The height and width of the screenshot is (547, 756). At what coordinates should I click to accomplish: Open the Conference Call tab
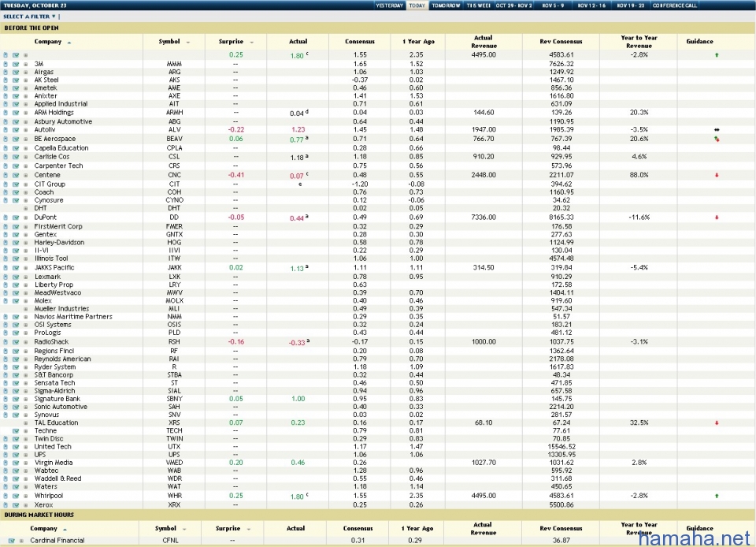pyautogui.click(x=675, y=6)
